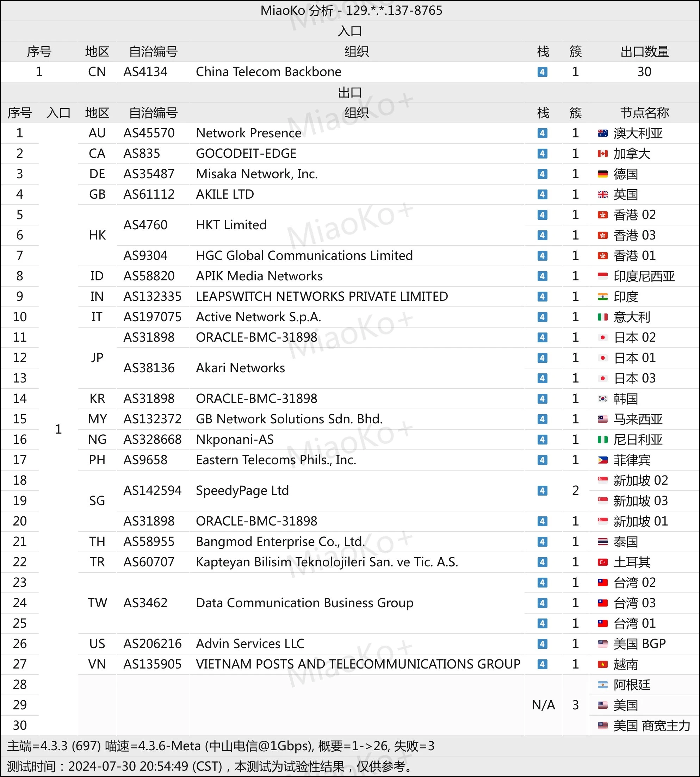Click the 主端=4.3.3 version status line
The image size is (700, 777).
click(x=221, y=746)
